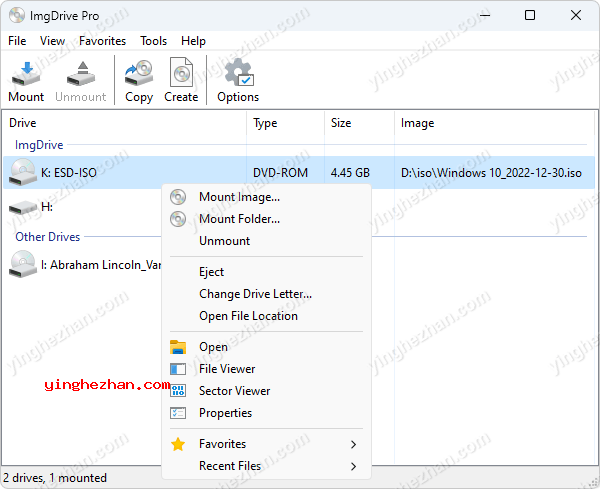Sort by the Image column header
600x489 pixels.
tap(494, 123)
